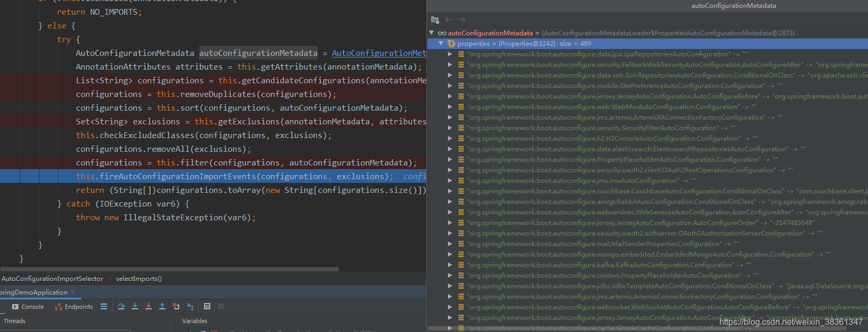Click the entry icon of the MailSenderPropertiesConfiguration row
Screen dimensions: 868x332
[x=461, y=244]
